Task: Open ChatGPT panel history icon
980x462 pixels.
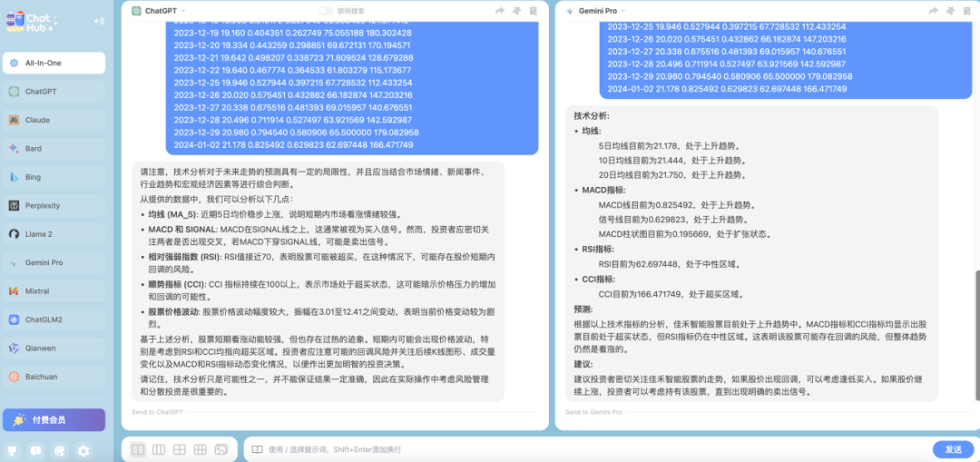Action: coord(534,11)
